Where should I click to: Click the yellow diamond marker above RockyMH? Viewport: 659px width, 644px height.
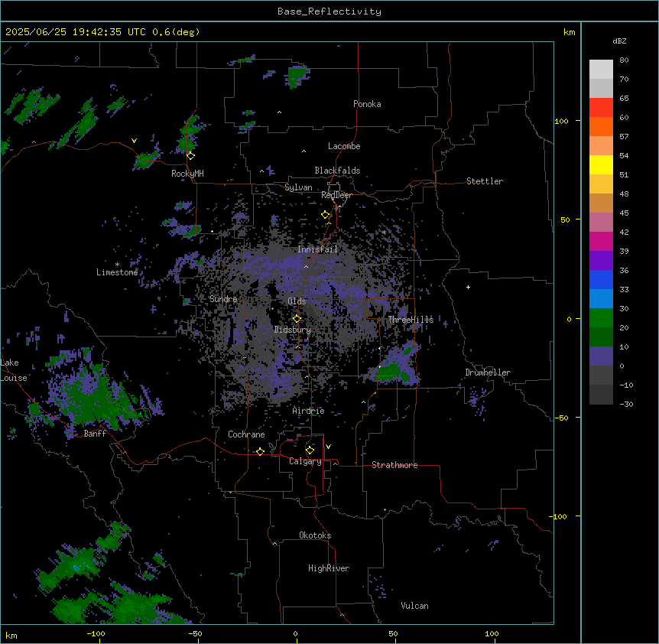coord(191,156)
